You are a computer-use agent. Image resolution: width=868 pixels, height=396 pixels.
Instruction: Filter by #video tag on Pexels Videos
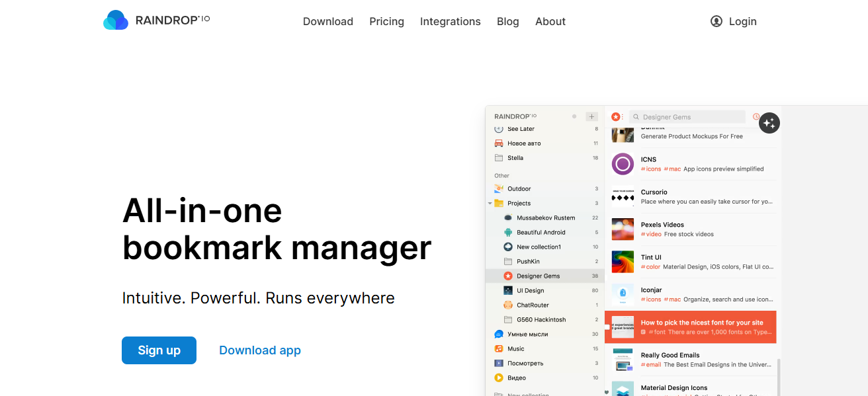[651, 234]
